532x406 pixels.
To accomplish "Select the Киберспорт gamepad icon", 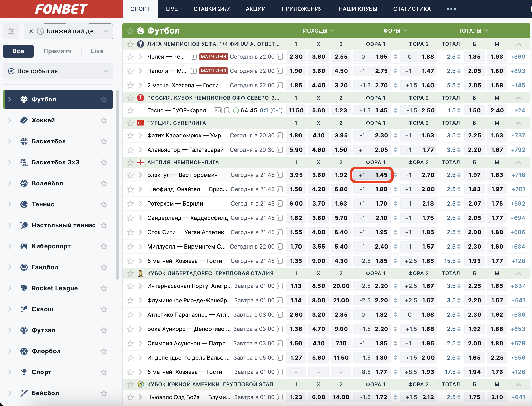I will (24, 246).
